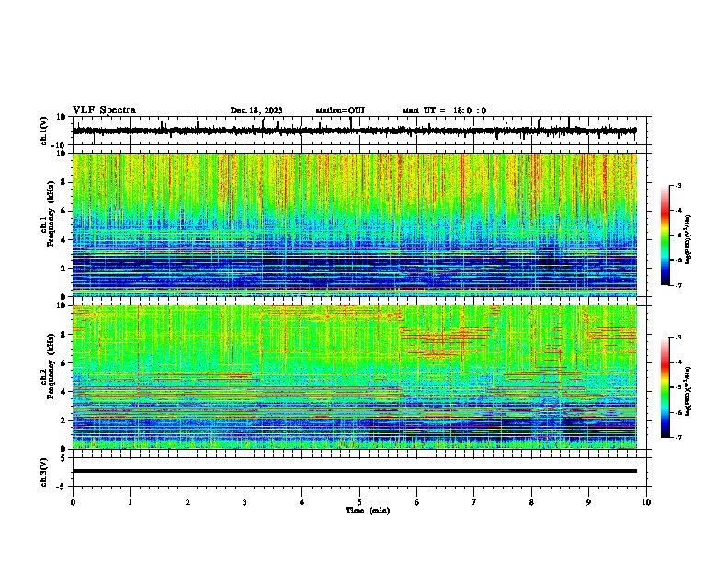Click the "start UT = 18:0 :0" text
728x563 pixels.
pyautogui.click(x=444, y=110)
